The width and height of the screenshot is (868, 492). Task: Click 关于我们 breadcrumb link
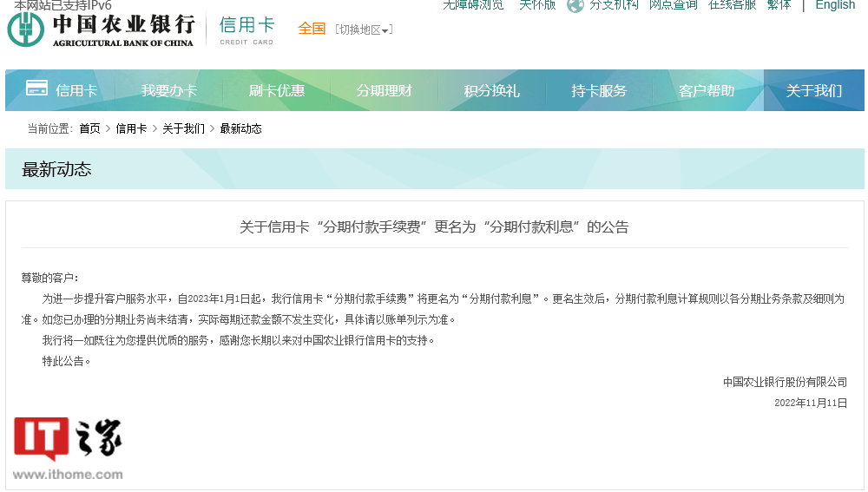pyautogui.click(x=183, y=128)
